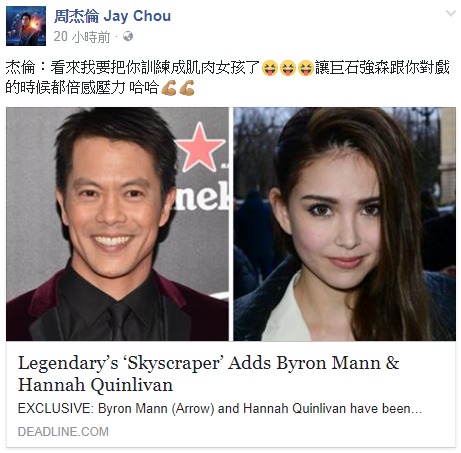This screenshot has width=461, height=453.
Task: Click the last tongue-out laughing emoji
Action: [x=305, y=68]
